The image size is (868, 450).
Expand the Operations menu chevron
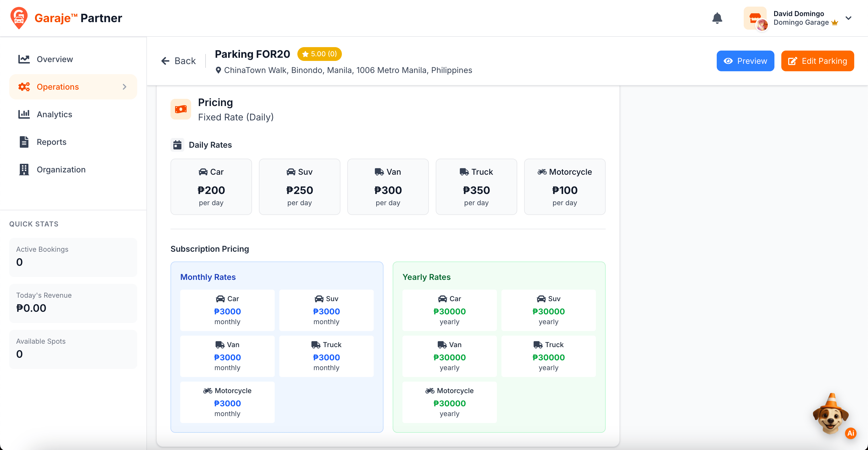[x=124, y=87]
